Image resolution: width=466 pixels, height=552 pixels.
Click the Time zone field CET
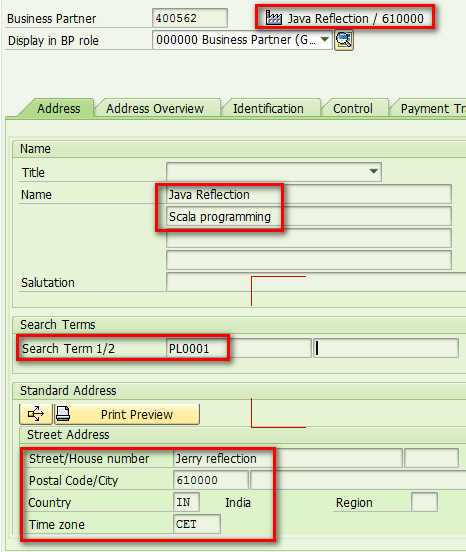[x=197, y=524]
